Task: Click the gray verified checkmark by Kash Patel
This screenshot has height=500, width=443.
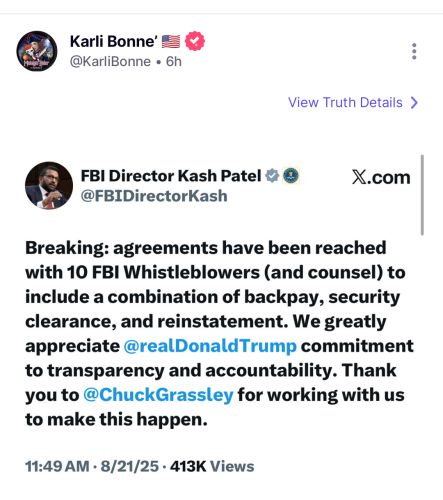Action: tap(272, 176)
